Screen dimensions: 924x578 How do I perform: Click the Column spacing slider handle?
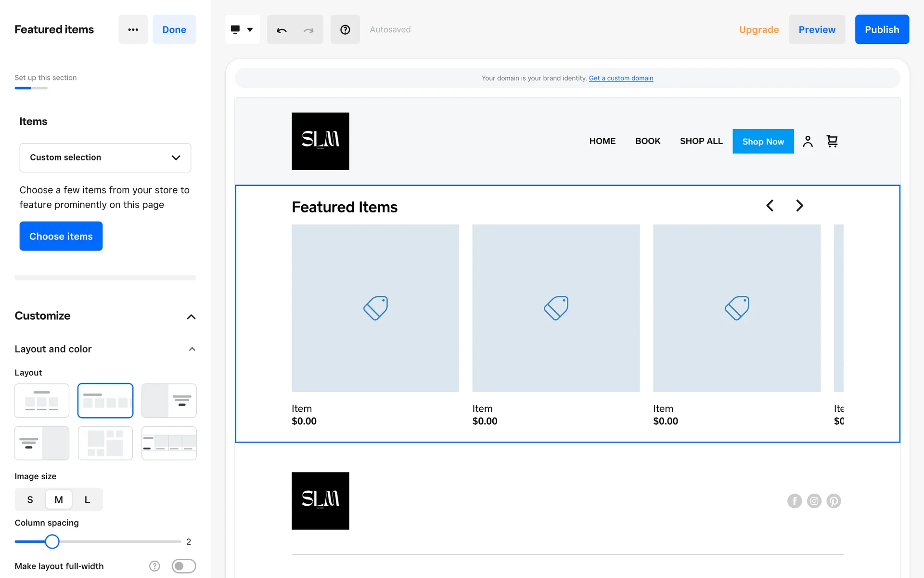tap(52, 541)
